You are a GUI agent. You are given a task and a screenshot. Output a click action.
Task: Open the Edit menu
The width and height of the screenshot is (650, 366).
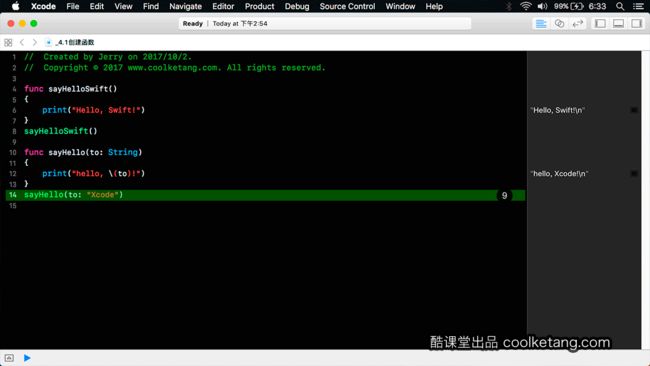coord(97,6)
